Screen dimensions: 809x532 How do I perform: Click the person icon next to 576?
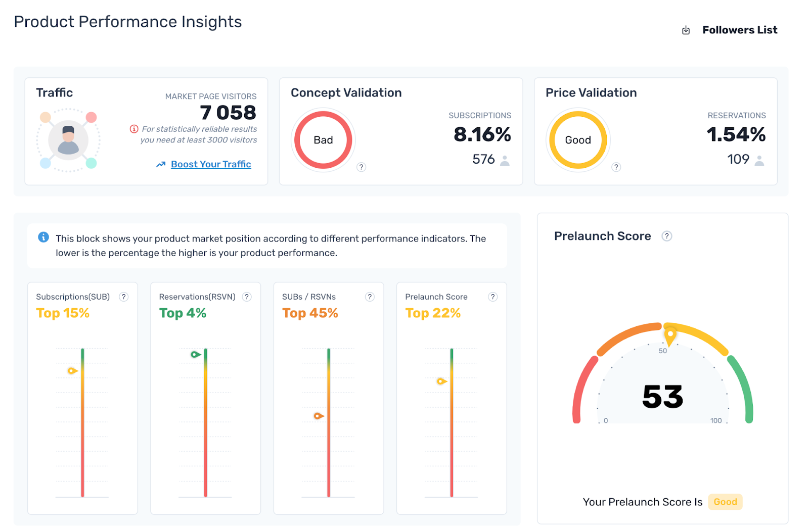[x=505, y=160]
